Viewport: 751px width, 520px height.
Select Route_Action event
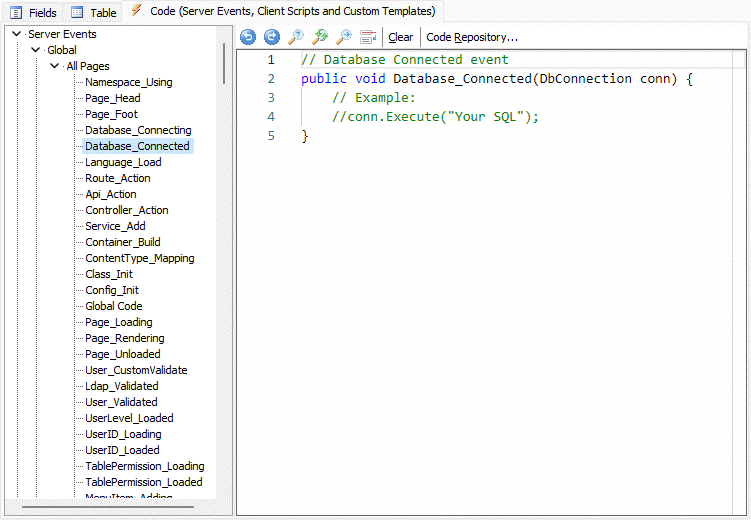point(118,178)
